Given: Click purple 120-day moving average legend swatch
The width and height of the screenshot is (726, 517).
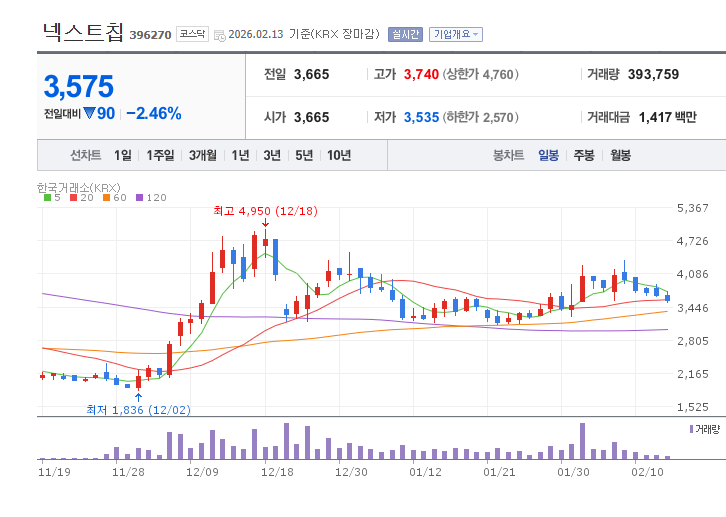Looking at the screenshot, I should (x=139, y=198).
